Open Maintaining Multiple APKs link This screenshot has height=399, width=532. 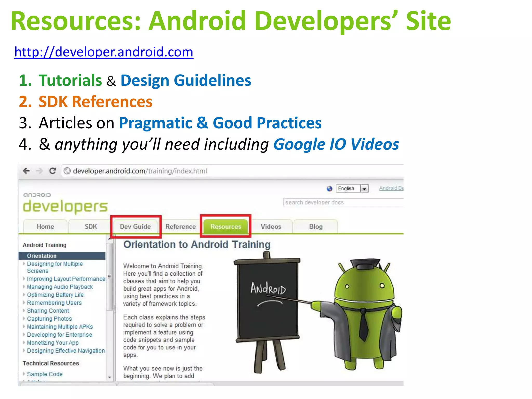tap(60, 327)
